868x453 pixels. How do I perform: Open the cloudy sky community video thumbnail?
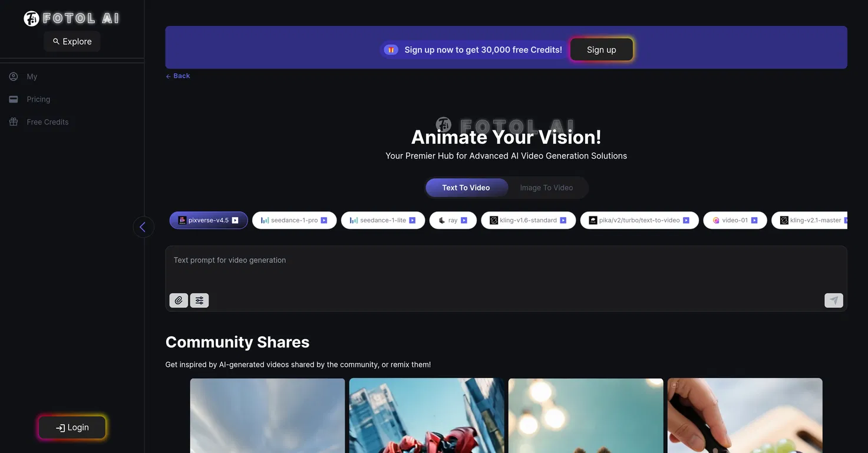(x=268, y=416)
